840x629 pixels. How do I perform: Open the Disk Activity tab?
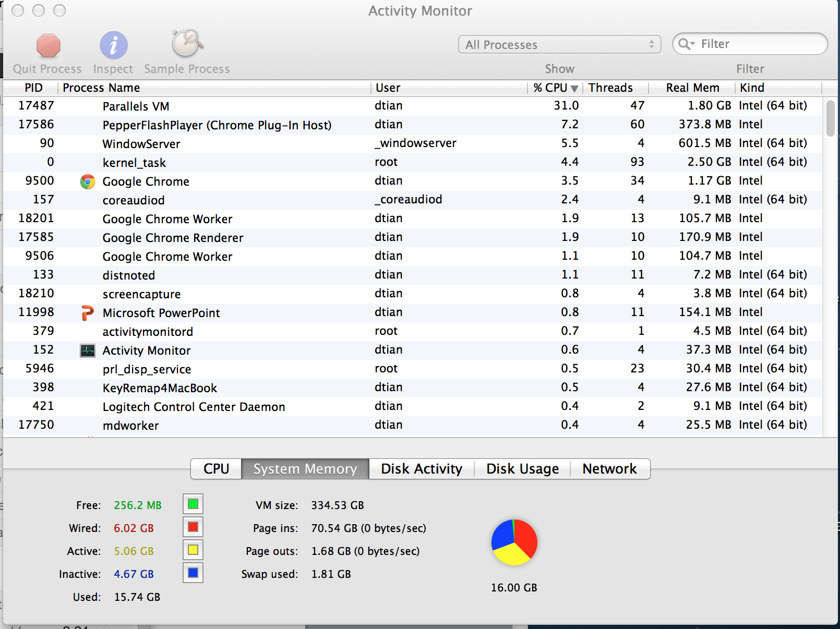[x=422, y=469]
